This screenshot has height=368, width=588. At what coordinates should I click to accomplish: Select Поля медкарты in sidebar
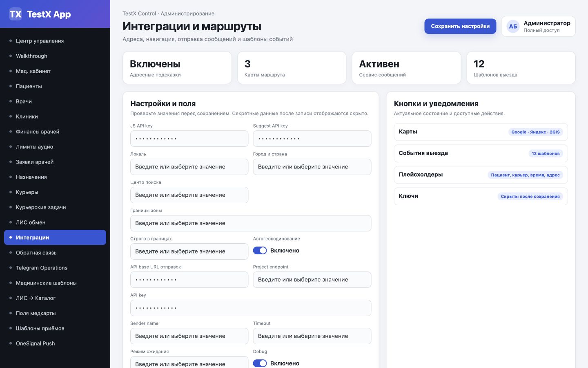55,313
